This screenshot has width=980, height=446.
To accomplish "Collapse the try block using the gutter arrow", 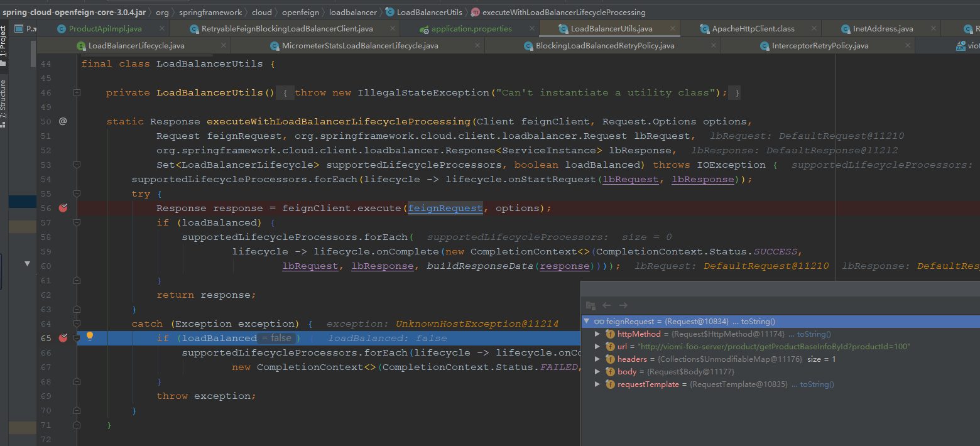I will (77, 193).
